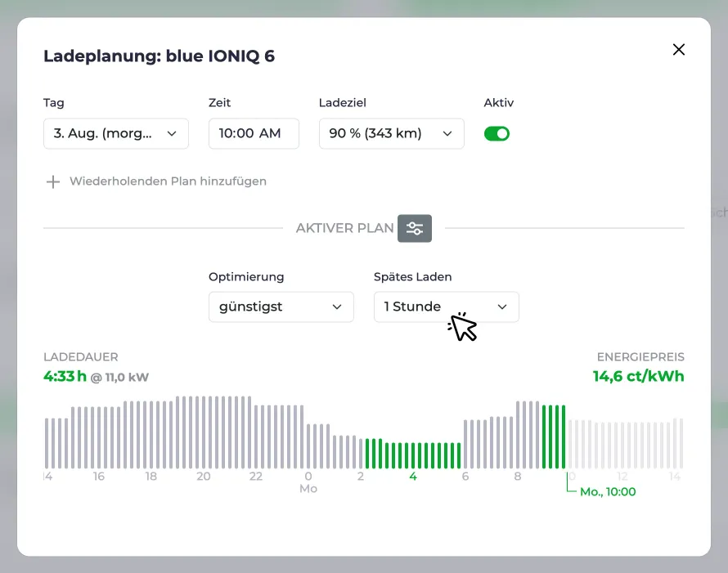This screenshot has width=728, height=573.
Task: Click the chart axis label 20
Action: 204,477
